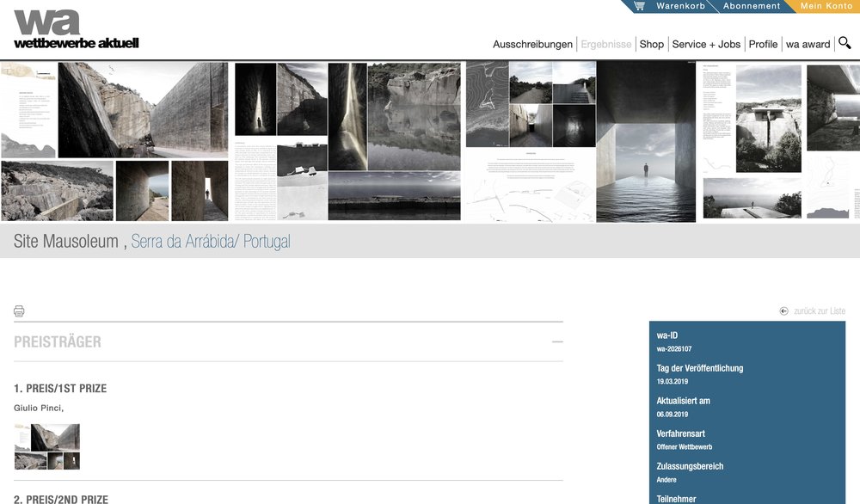Click the wettbewerbe aktuell logo

coord(76,28)
